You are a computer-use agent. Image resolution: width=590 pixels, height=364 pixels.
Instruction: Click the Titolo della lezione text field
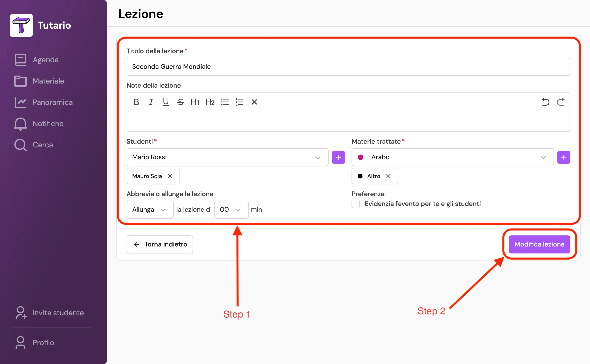pyautogui.click(x=348, y=67)
